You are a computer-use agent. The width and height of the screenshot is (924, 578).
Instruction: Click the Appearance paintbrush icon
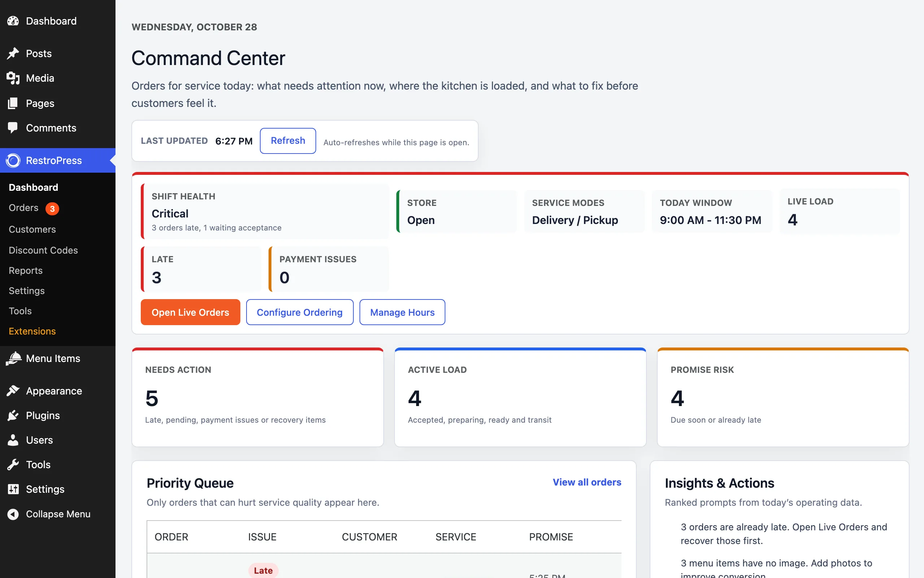coord(13,391)
